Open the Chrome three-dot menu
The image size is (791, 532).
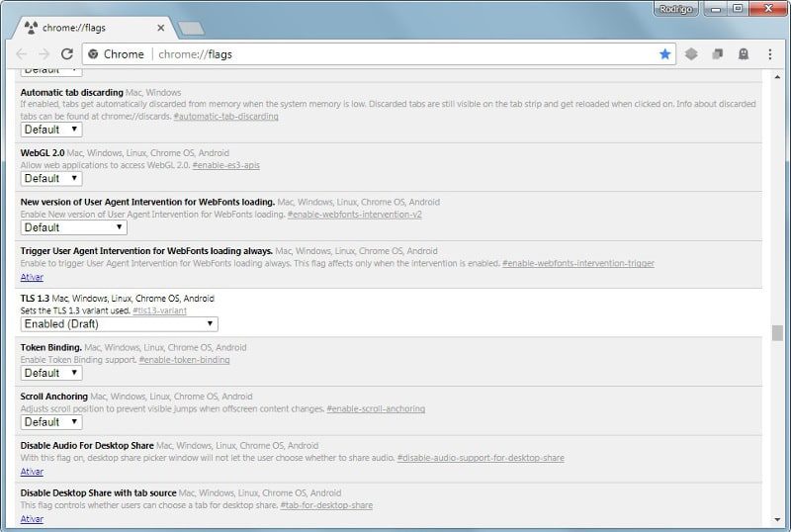coord(770,54)
